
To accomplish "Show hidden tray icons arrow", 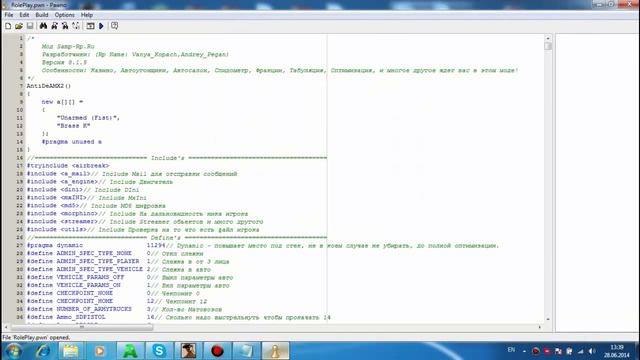I will (x=524, y=351).
